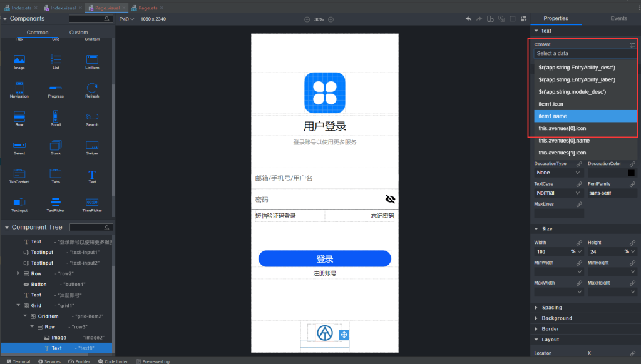Open the Terminal panel
The image size is (641, 364).
tap(18, 361)
